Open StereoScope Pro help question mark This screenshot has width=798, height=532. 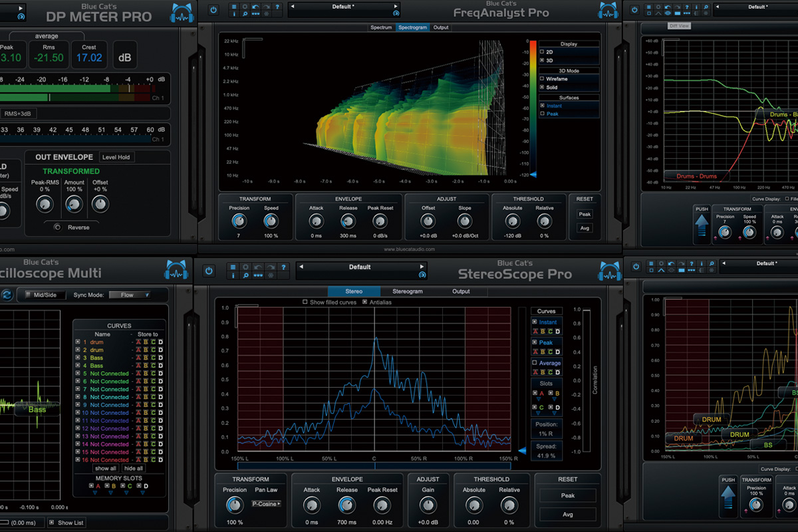pos(283,267)
